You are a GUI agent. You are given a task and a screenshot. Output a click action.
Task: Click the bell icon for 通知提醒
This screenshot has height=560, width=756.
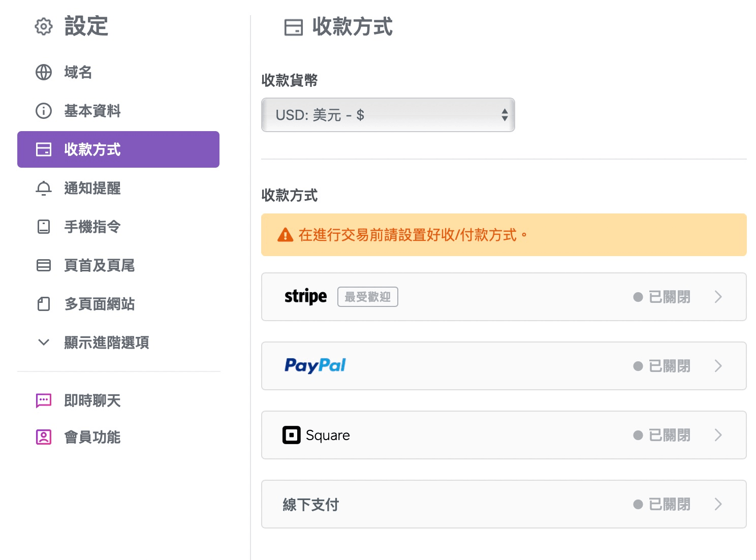(44, 188)
